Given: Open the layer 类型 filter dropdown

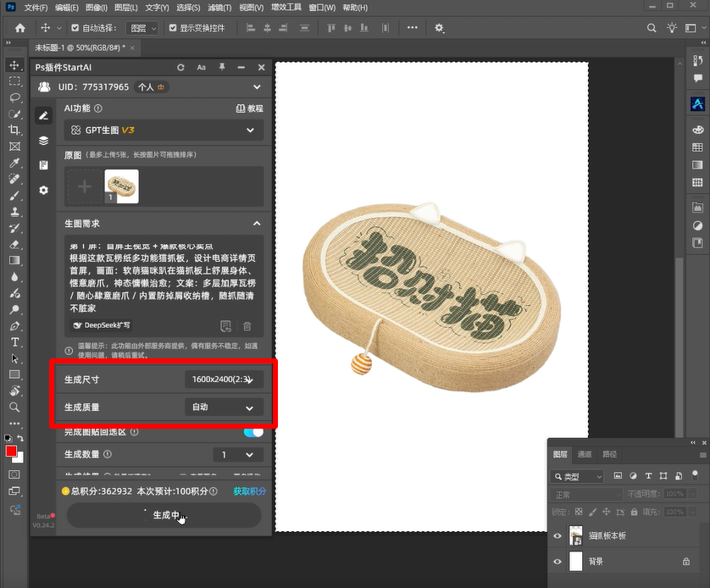Looking at the screenshot, I should coord(577,476).
